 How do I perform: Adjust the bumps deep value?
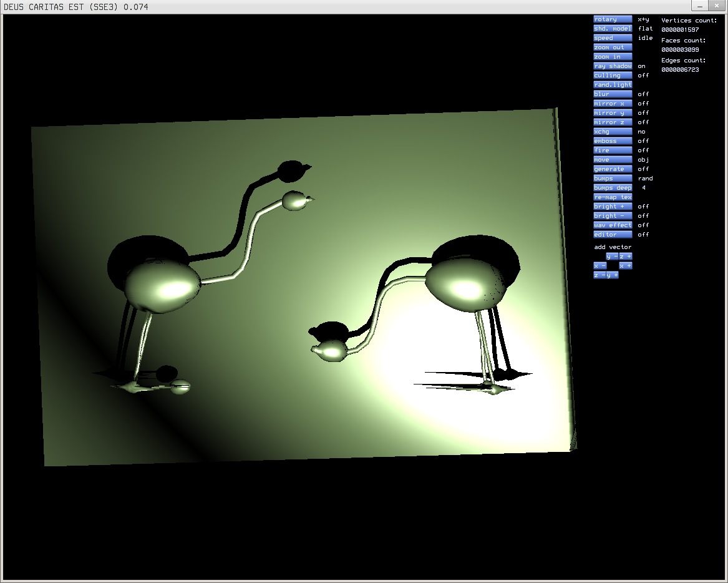point(611,187)
